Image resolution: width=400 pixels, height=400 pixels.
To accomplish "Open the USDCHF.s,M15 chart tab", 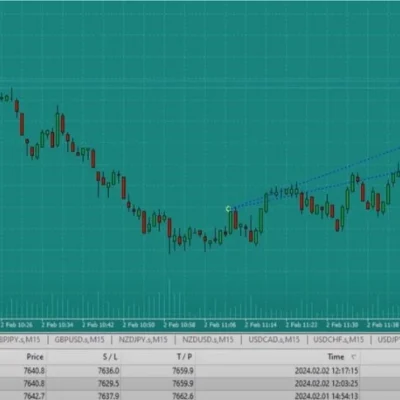I will click(x=338, y=340).
